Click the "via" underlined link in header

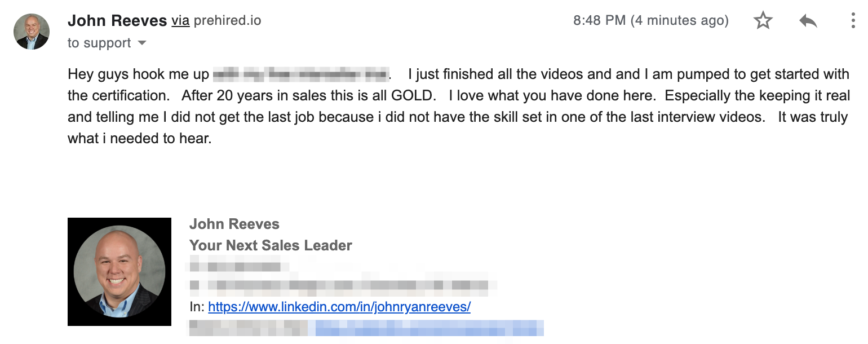(x=180, y=21)
